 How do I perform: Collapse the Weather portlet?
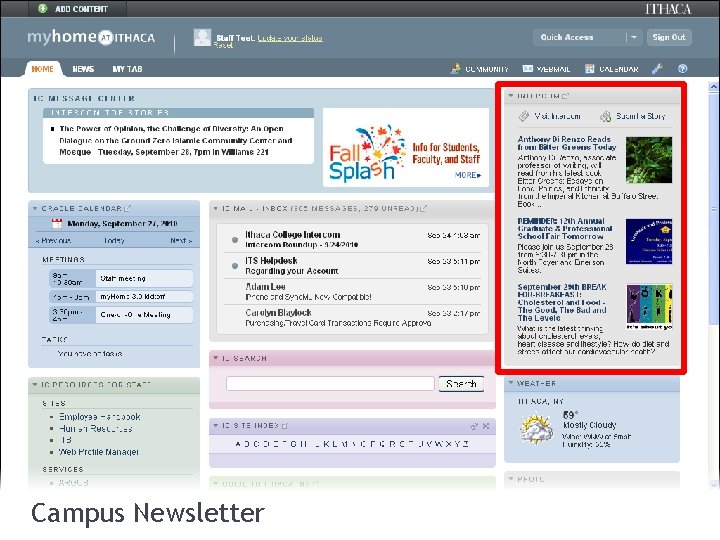coord(511,382)
